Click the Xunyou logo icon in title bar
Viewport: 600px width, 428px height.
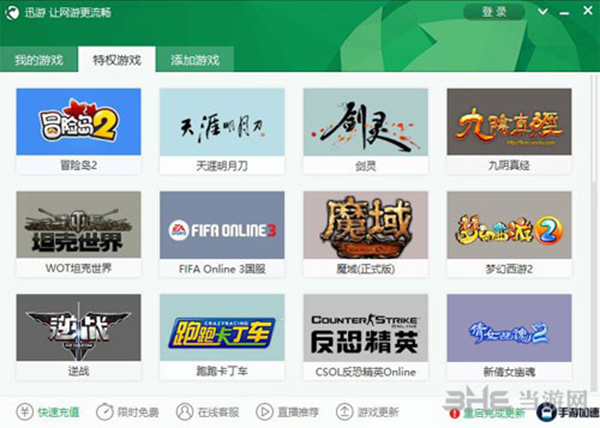[x=11, y=13]
